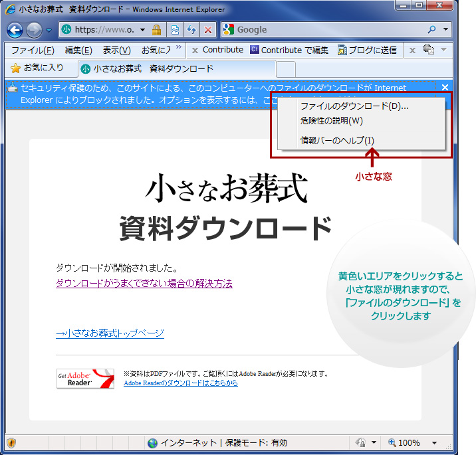476x455 pixels.
Task: Click the shield icon in the status bar
Action: (11, 443)
